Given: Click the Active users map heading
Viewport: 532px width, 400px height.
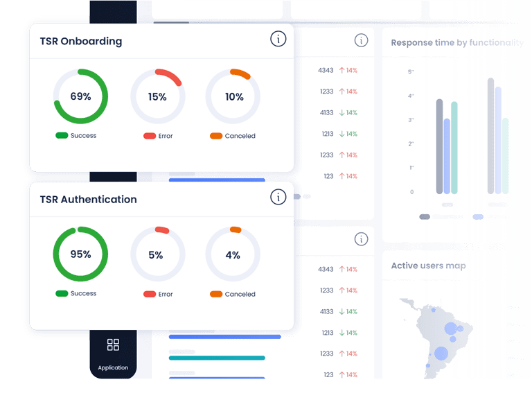Looking at the screenshot, I should [428, 266].
